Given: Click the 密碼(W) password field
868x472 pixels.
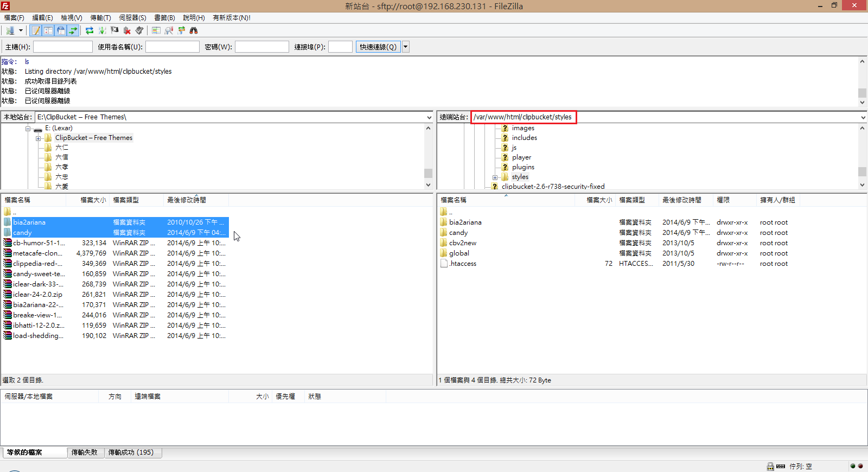Looking at the screenshot, I should tap(262, 47).
